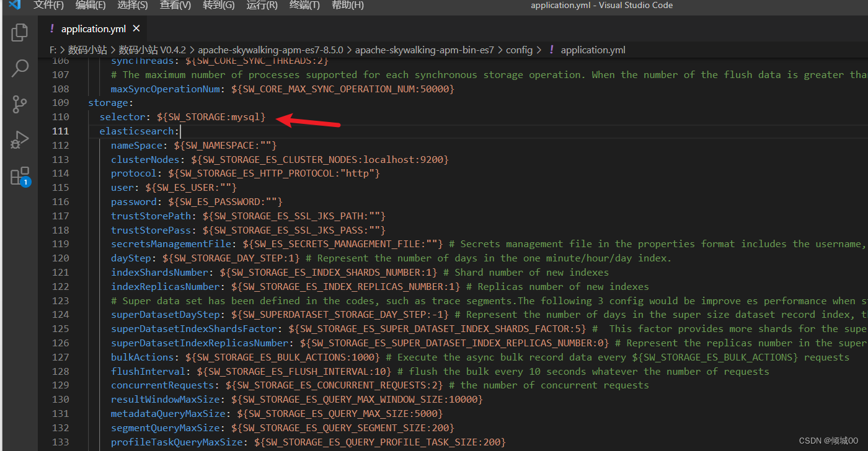The image size is (868, 451).
Task: Open the 运行(R) menu
Action: point(262,5)
